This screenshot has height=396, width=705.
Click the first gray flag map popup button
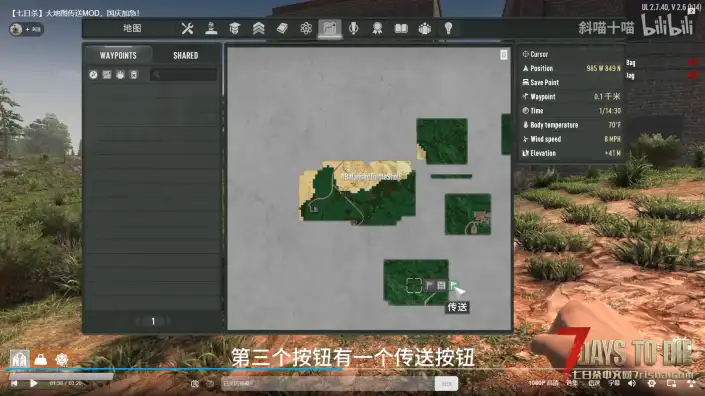[x=429, y=285]
